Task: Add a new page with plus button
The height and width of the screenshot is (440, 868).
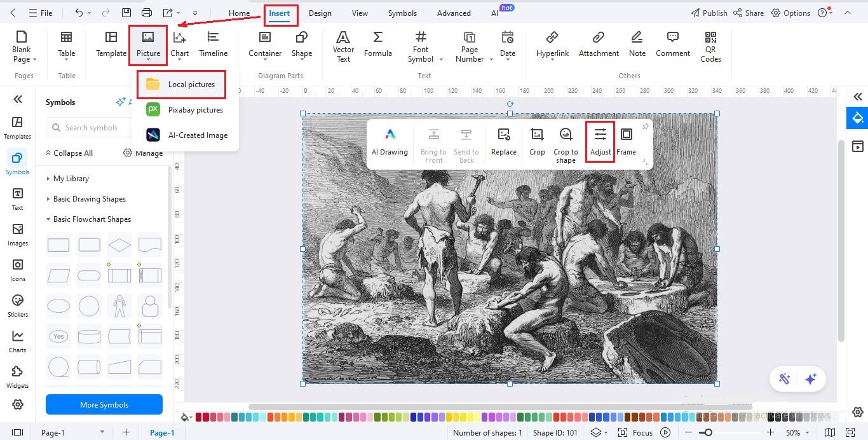Action: 126,432
